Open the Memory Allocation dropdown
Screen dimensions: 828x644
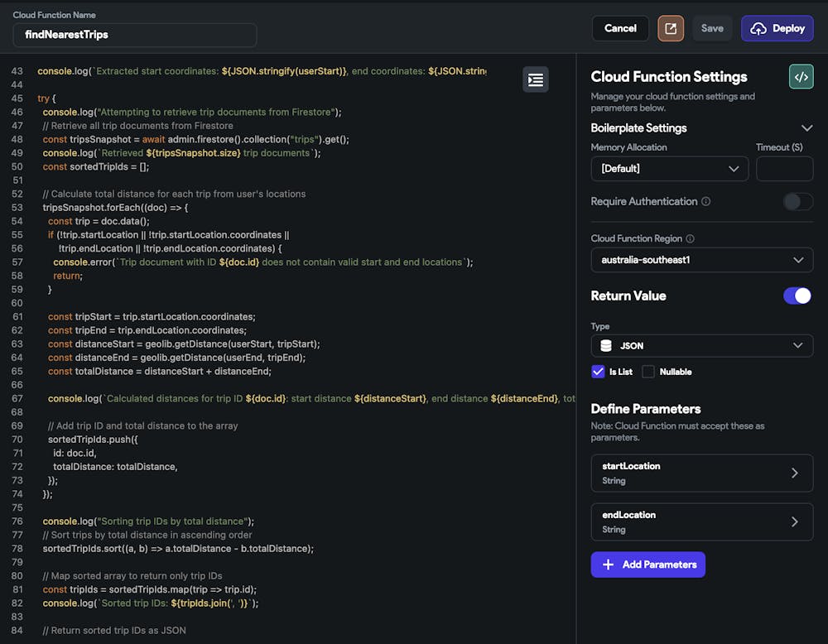669,169
